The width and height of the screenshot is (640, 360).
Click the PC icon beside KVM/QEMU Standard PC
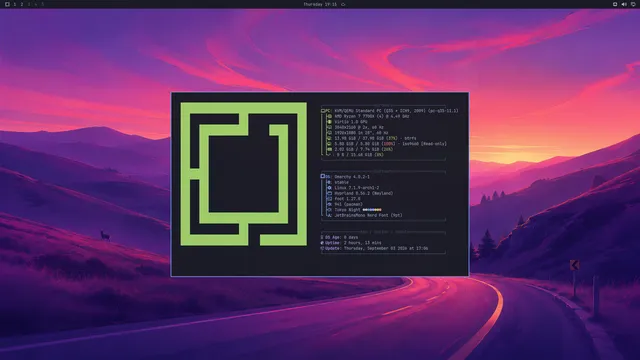323,111
